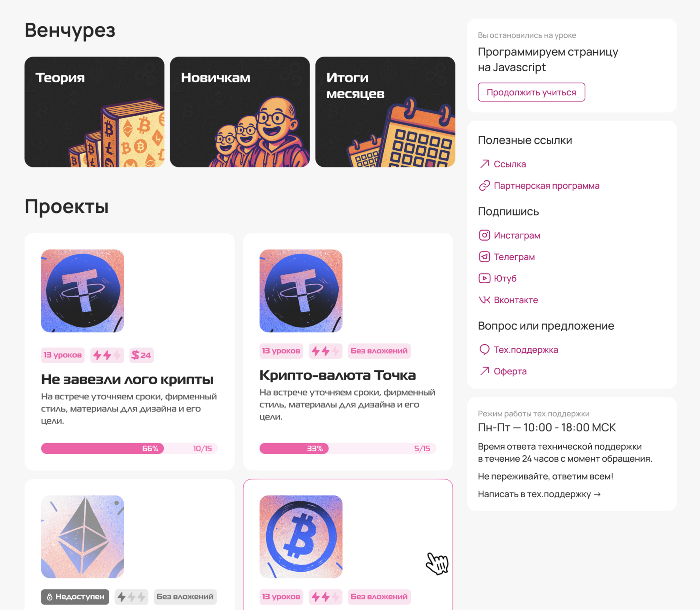Open project titled Крипто-валюта Точка
Image resolution: width=700 pixels, height=610 pixels.
click(x=337, y=375)
